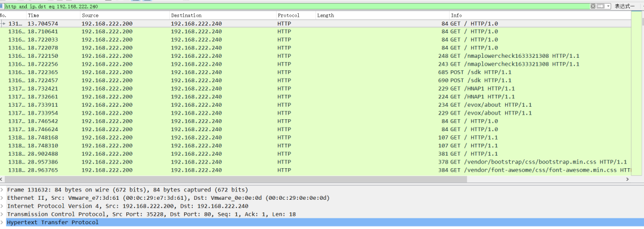Apply the display filter with the arrow icon
The height and width of the screenshot is (229, 644).
point(600,6)
